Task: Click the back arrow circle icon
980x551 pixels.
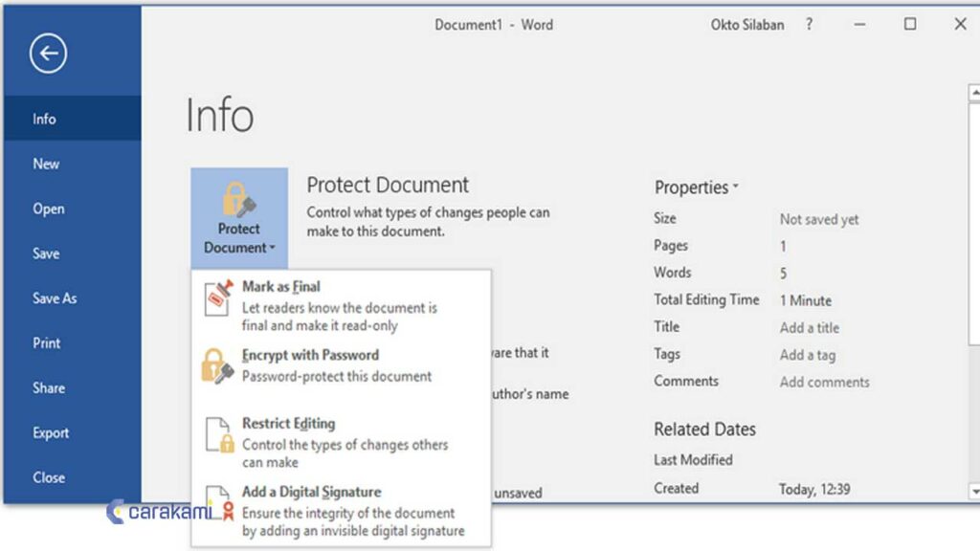Action: (48, 54)
